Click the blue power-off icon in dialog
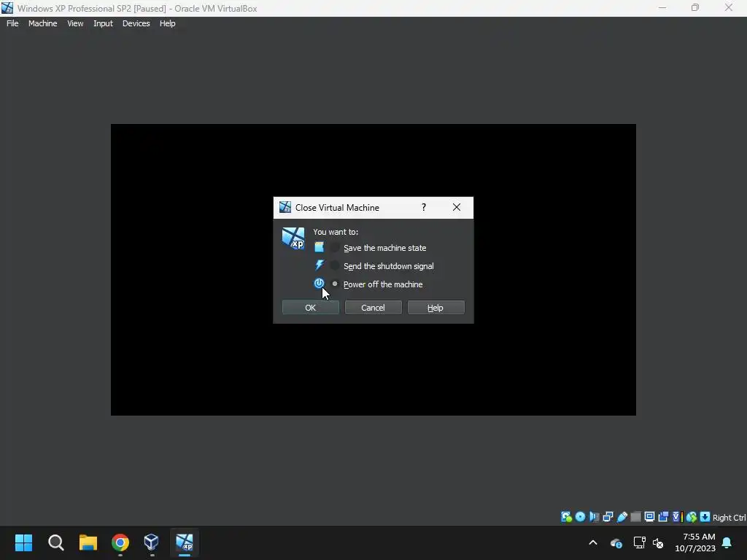747x560 pixels. click(x=320, y=284)
